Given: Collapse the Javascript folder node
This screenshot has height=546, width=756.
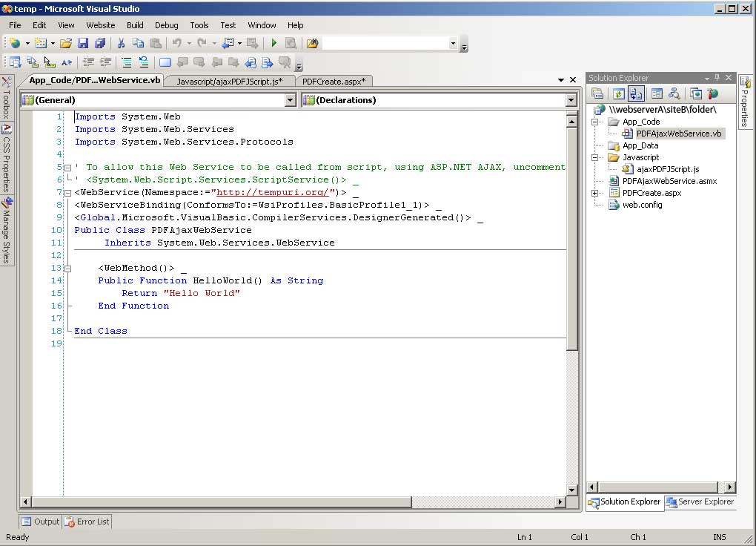Looking at the screenshot, I should tap(595, 157).
